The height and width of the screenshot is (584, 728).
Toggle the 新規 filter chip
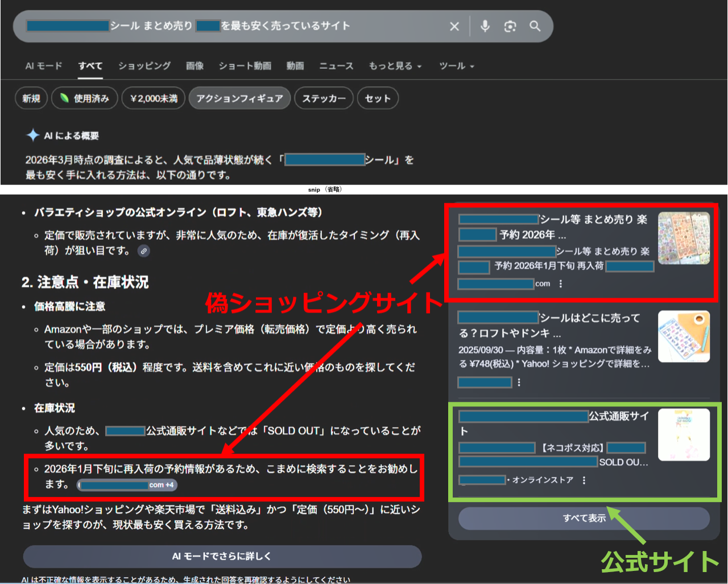pos(31,98)
